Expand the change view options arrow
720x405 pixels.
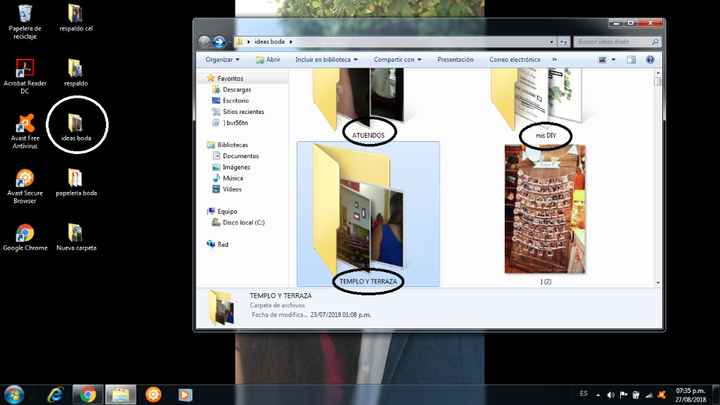tap(613, 60)
